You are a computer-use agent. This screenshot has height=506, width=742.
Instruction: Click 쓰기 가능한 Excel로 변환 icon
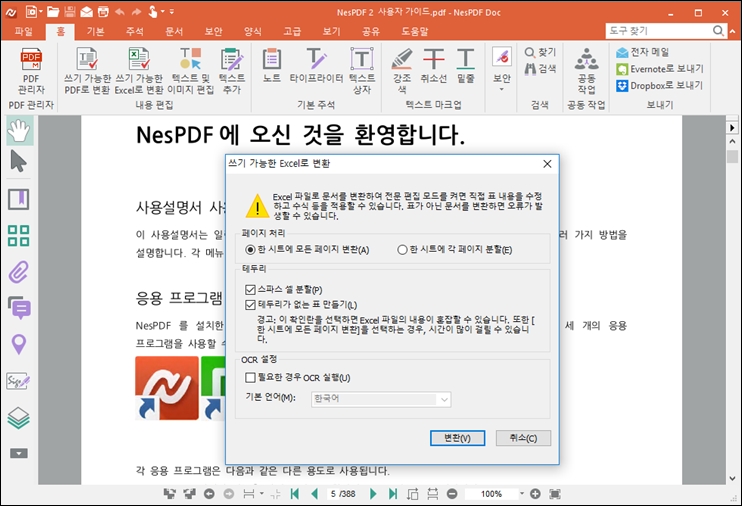139,71
